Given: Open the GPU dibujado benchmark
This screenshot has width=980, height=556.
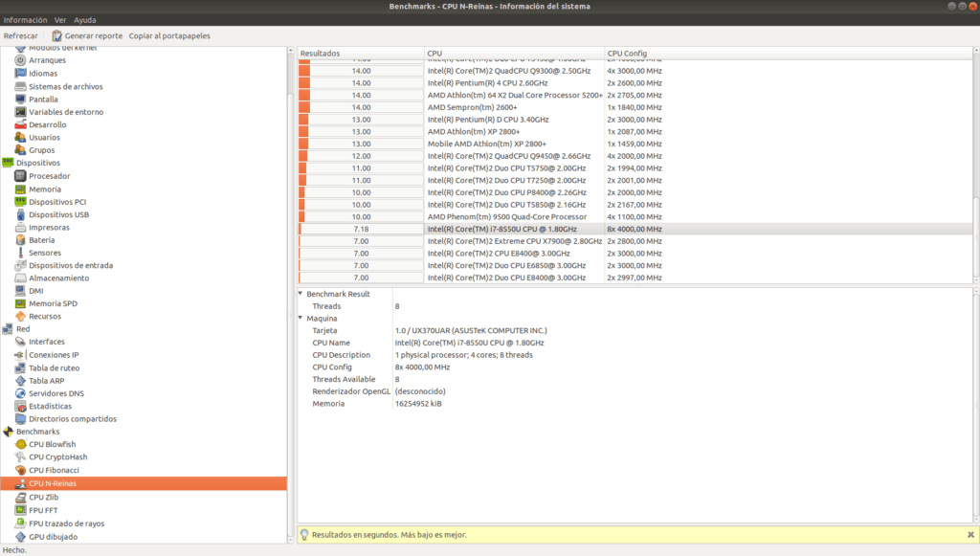Looking at the screenshot, I should [x=56, y=536].
